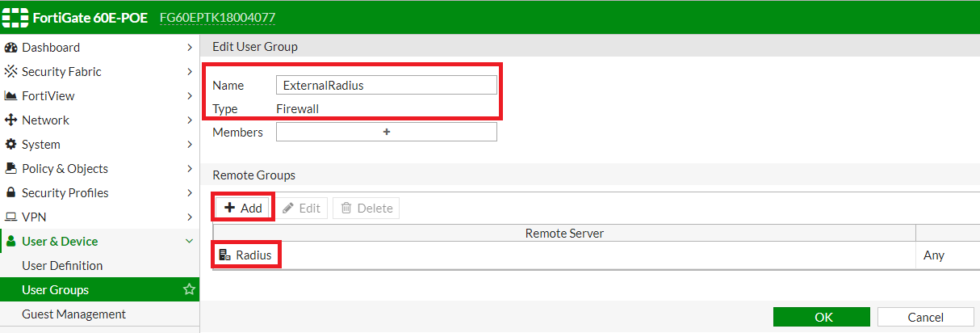This screenshot has width=980, height=333.
Task: Toggle favorite star on User Groups
Action: click(189, 289)
